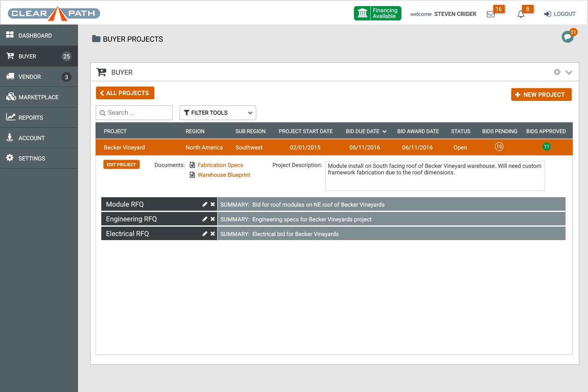The height and width of the screenshot is (392, 588).
Task: Click the Financing Available badge
Action: point(377,13)
